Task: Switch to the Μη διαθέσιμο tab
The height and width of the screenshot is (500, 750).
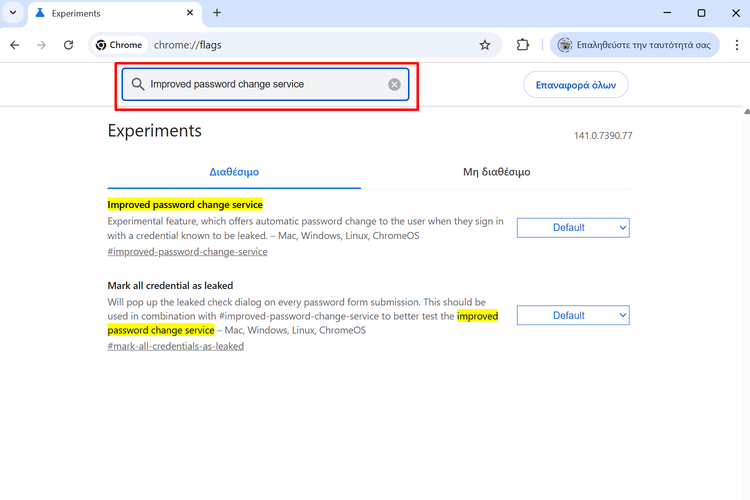Action: (x=496, y=172)
